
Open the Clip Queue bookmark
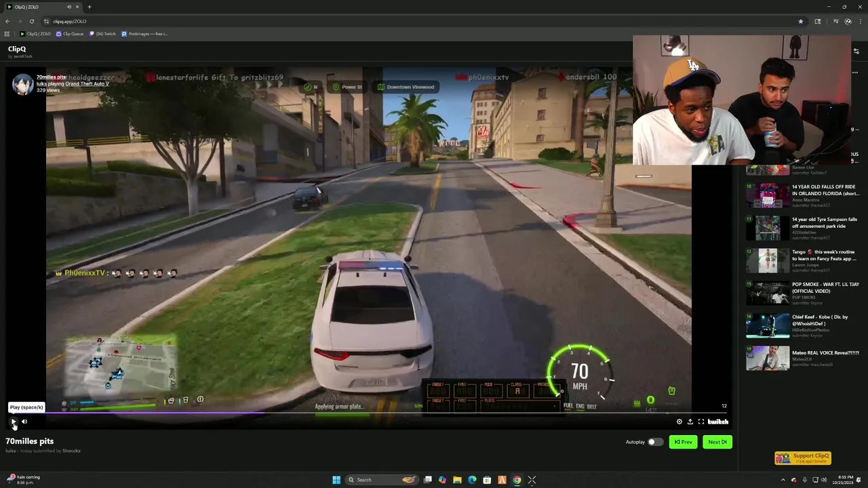click(70, 33)
